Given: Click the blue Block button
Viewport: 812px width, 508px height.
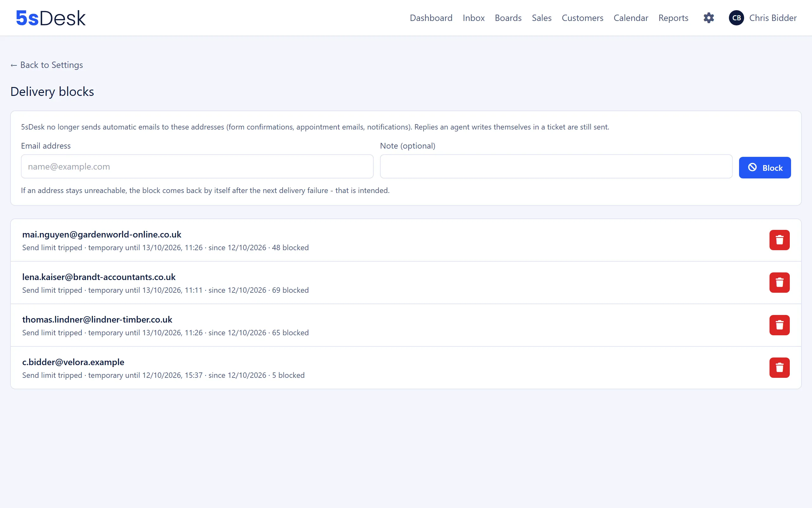Looking at the screenshot, I should [765, 168].
